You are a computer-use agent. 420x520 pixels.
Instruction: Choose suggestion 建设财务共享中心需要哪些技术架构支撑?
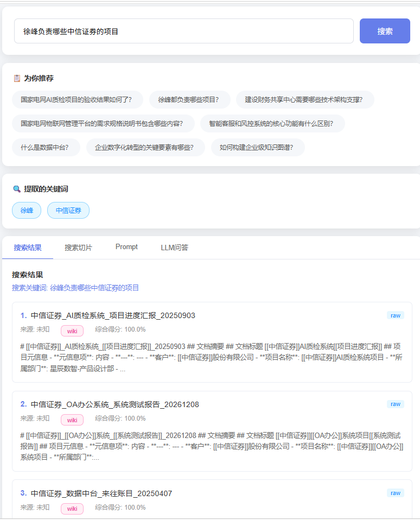[x=305, y=99]
